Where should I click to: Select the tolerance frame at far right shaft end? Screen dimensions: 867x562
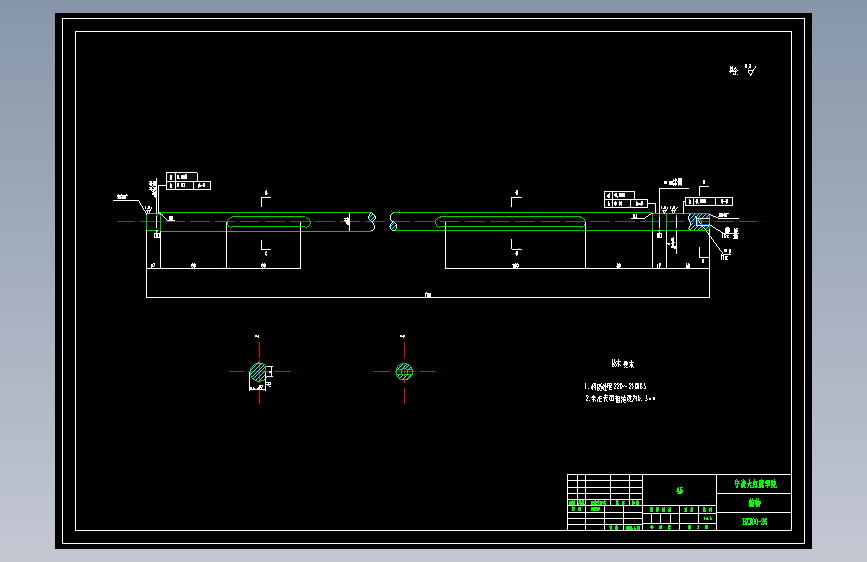[708, 201]
